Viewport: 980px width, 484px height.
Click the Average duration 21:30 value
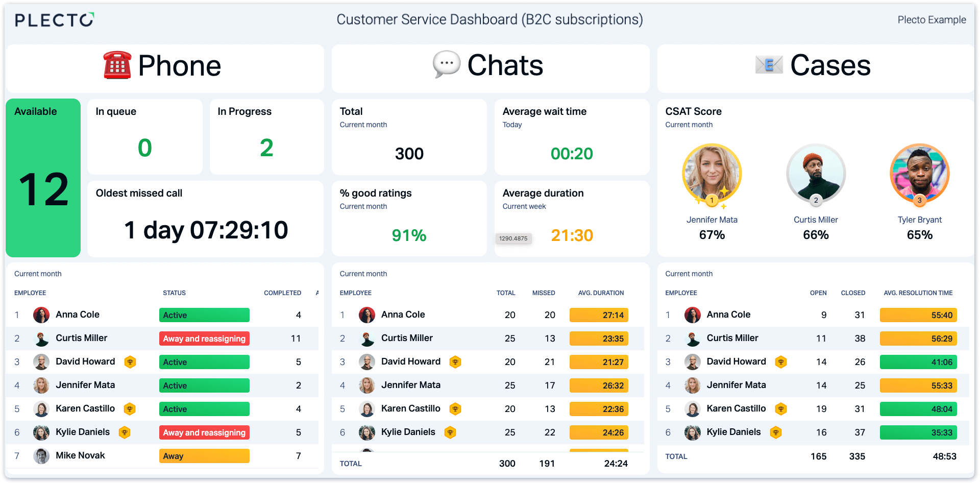(572, 235)
